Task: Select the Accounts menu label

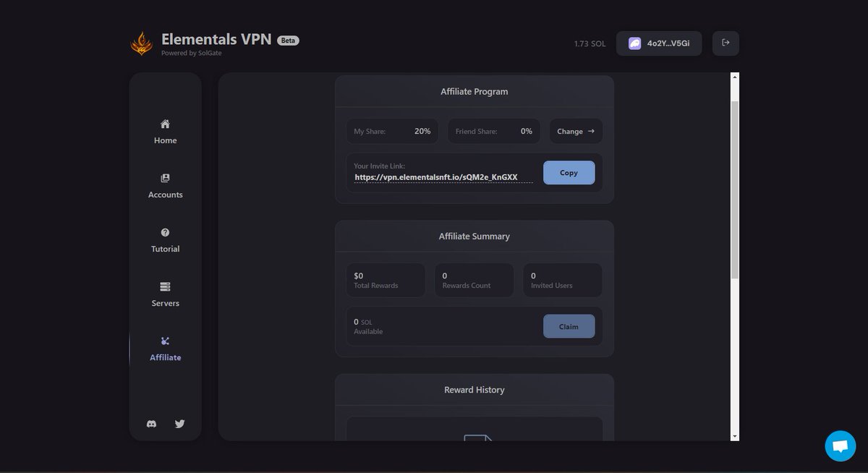Action: click(x=165, y=195)
